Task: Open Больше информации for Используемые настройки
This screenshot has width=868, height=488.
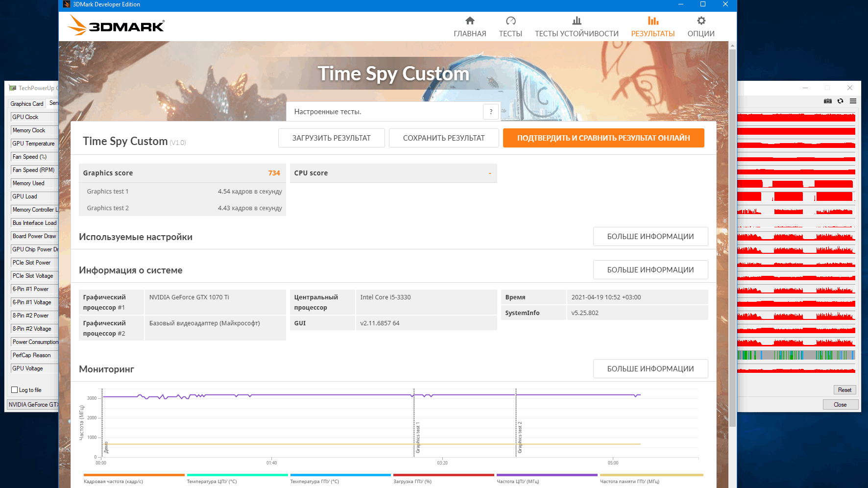Action: pyautogui.click(x=651, y=236)
